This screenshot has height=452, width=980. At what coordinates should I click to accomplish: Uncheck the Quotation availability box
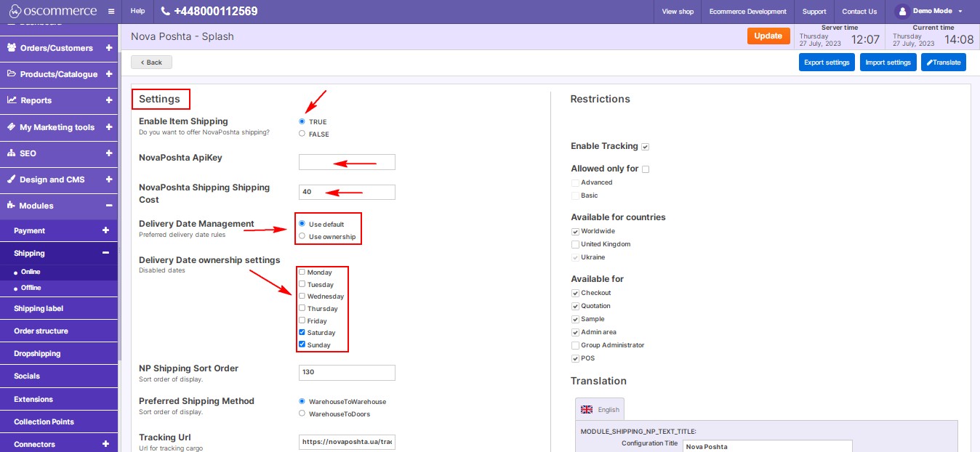(x=576, y=306)
